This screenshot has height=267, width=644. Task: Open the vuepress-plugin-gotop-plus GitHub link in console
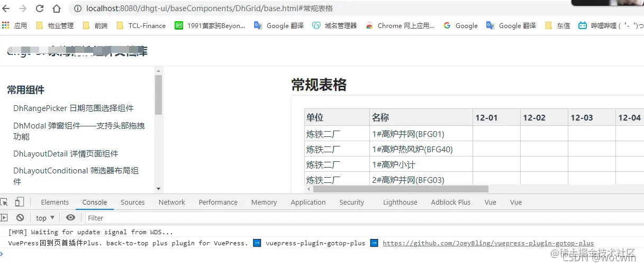point(488,243)
